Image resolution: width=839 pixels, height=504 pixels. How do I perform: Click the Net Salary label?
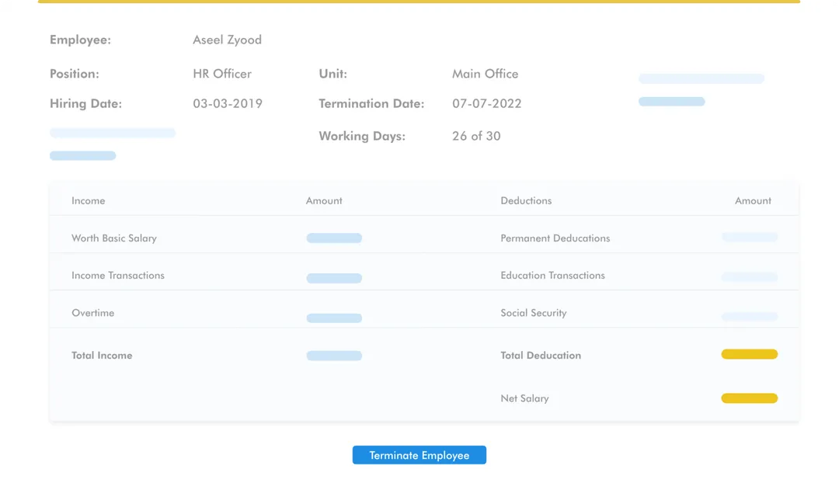[x=524, y=398]
